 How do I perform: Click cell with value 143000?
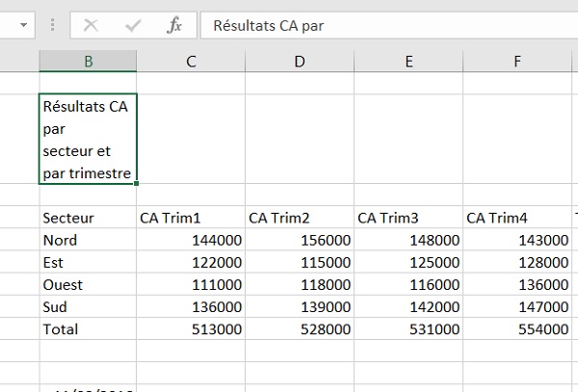coord(517,240)
